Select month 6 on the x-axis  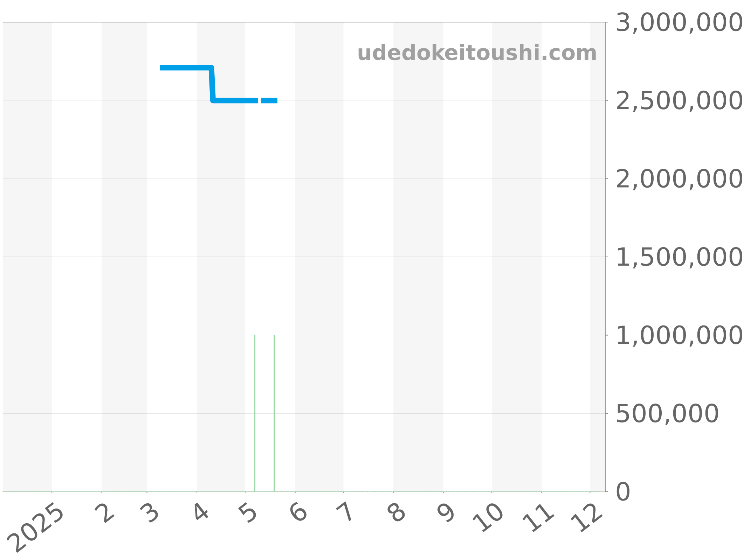[x=298, y=512]
